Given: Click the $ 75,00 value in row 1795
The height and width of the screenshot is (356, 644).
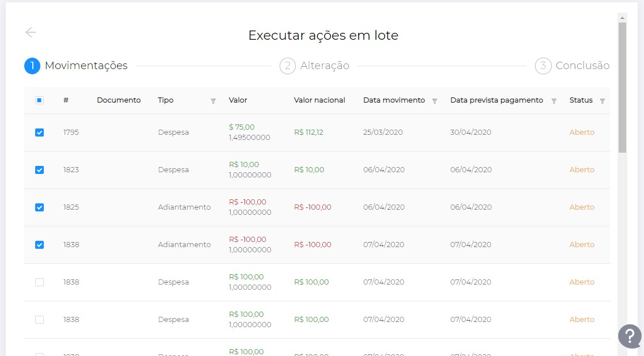Looking at the screenshot, I should point(242,127).
